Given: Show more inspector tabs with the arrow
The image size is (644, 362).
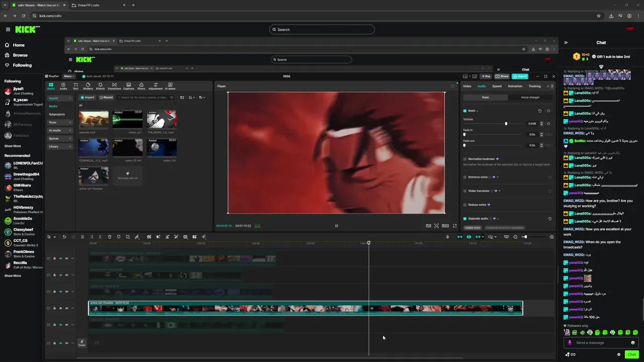Looking at the screenshot, I should tap(552, 86).
